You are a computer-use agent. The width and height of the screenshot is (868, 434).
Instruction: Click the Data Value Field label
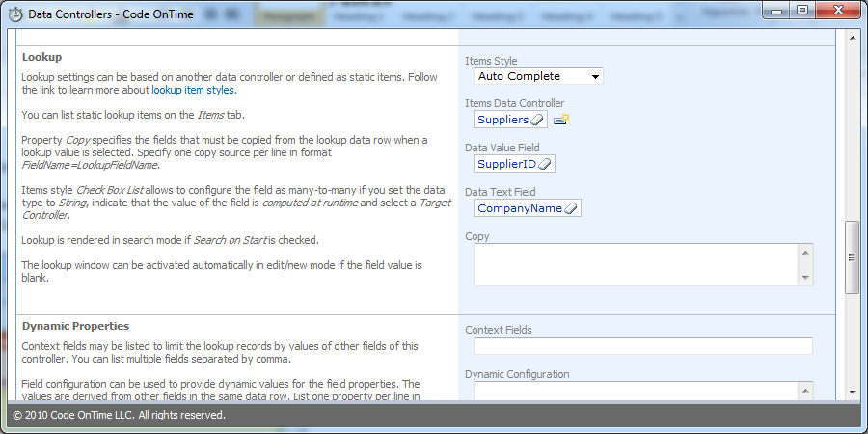pos(502,148)
